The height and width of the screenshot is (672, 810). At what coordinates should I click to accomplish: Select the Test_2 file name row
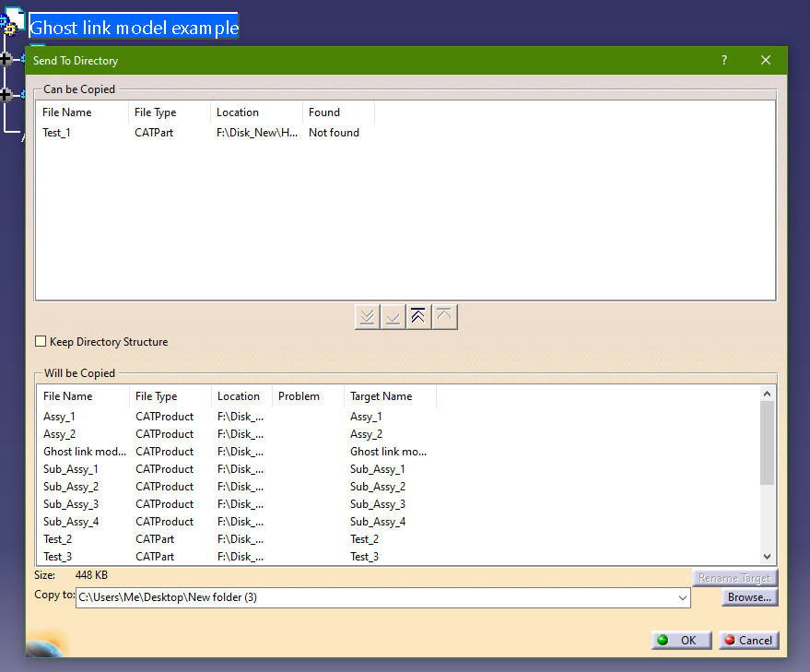[57, 539]
